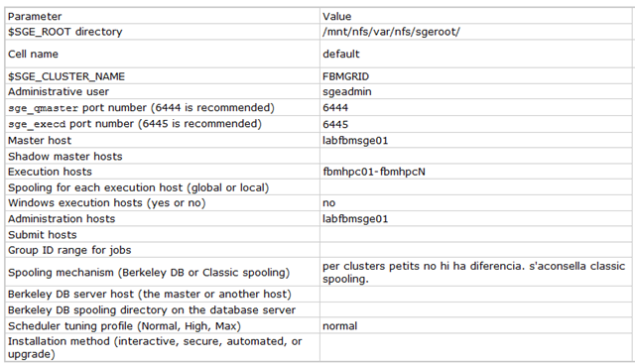Click the empty Installation method value cell
The height and width of the screenshot is (364, 635).
coord(476,347)
